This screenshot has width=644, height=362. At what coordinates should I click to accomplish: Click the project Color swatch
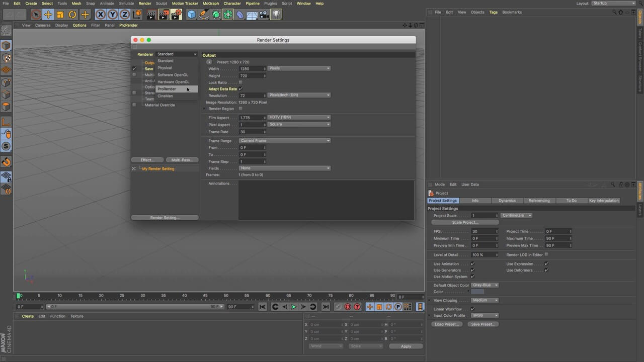477,292
